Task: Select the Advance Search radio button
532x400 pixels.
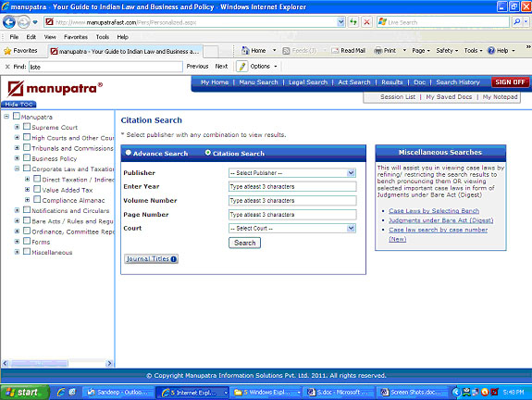Action: coord(129,153)
